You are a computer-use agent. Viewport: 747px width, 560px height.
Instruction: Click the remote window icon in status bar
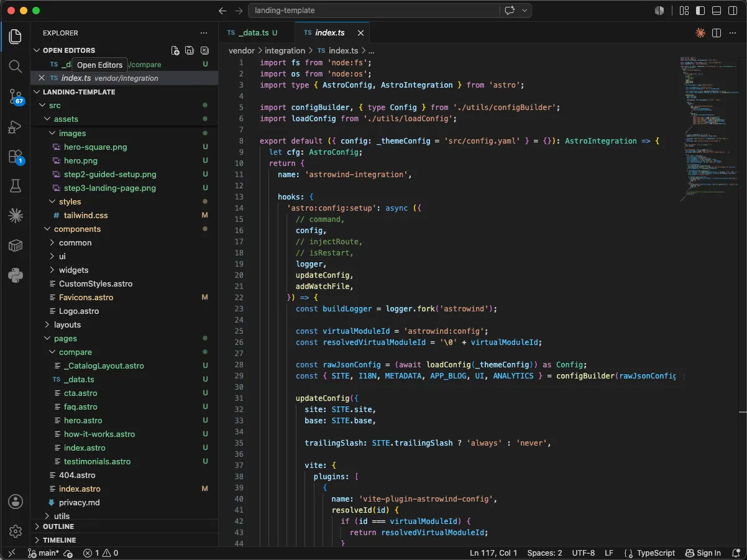(x=11, y=553)
